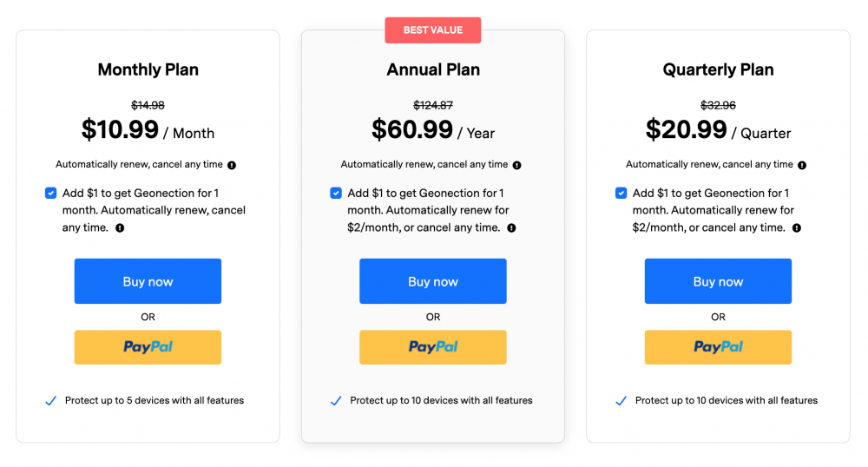The image size is (868, 467).
Task: Click the BEST VALUE badge
Action: pyautogui.click(x=433, y=30)
